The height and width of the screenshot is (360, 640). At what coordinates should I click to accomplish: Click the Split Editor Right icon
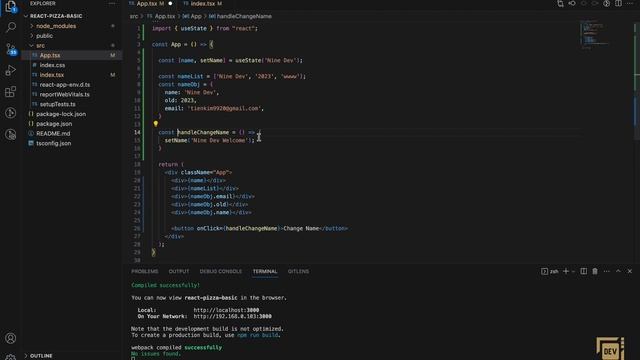618,4
